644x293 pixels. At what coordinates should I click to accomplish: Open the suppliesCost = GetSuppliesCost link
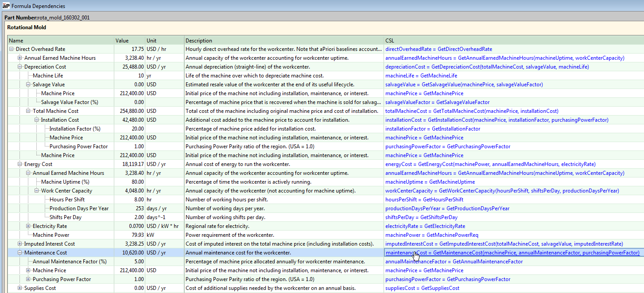click(422, 288)
